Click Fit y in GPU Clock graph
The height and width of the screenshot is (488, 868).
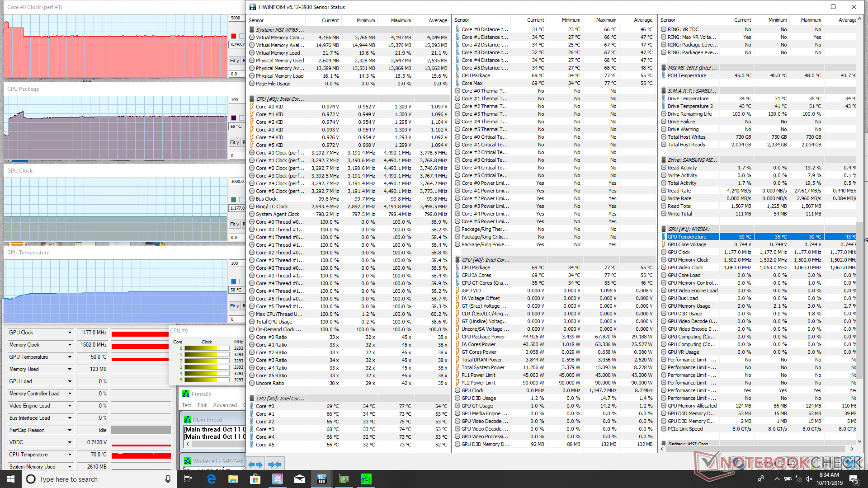[x=235, y=224]
